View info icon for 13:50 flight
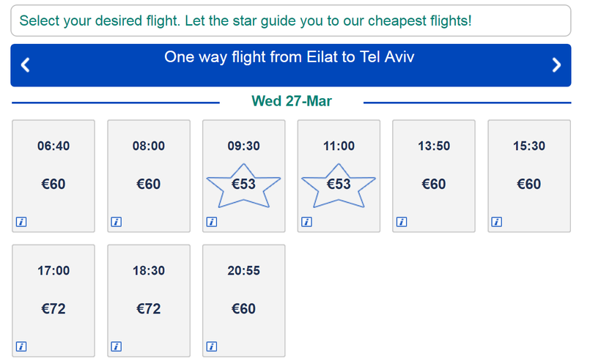601x364 pixels. pyautogui.click(x=401, y=222)
